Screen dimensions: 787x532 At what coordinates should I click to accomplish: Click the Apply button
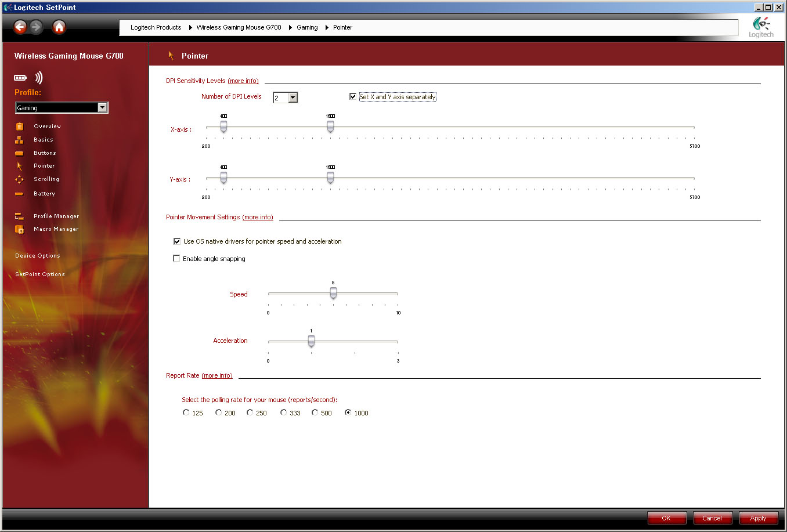click(758, 518)
